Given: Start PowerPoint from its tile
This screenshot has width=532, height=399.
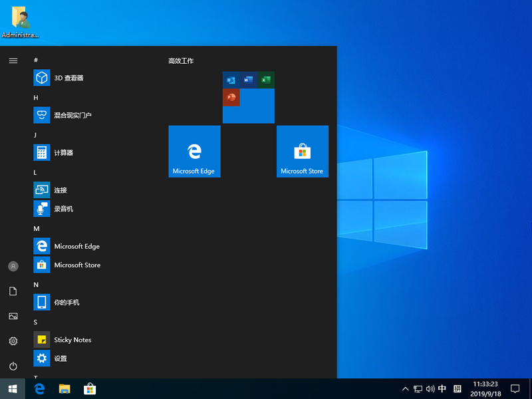Looking at the screenshot, I should point(231,97).
